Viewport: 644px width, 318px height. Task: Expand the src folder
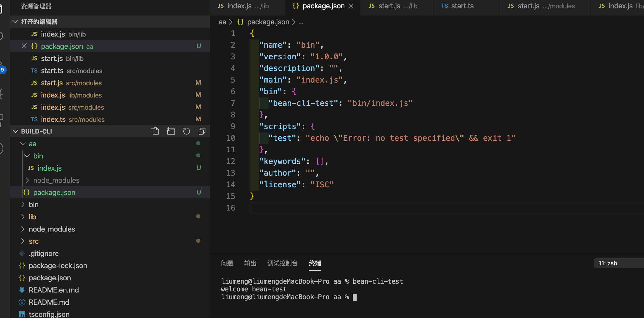click(23, 241)
